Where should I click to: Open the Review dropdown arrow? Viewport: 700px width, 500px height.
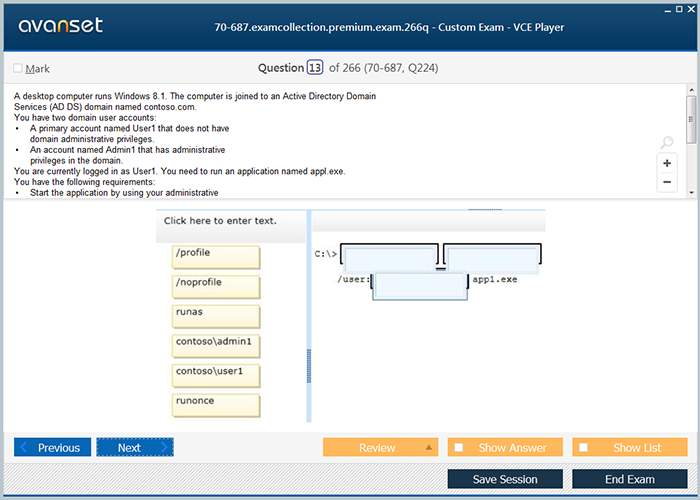(x=429, y=447)
